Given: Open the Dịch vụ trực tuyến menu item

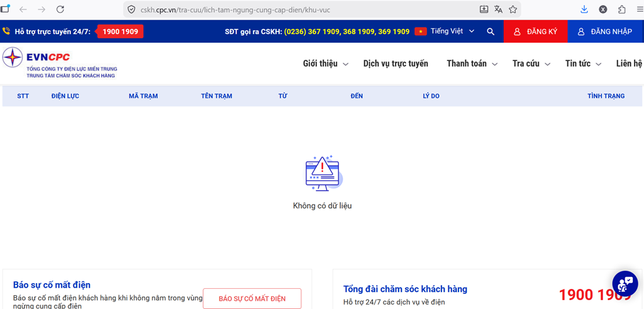Looking at the screenshot, I should 396,64.
